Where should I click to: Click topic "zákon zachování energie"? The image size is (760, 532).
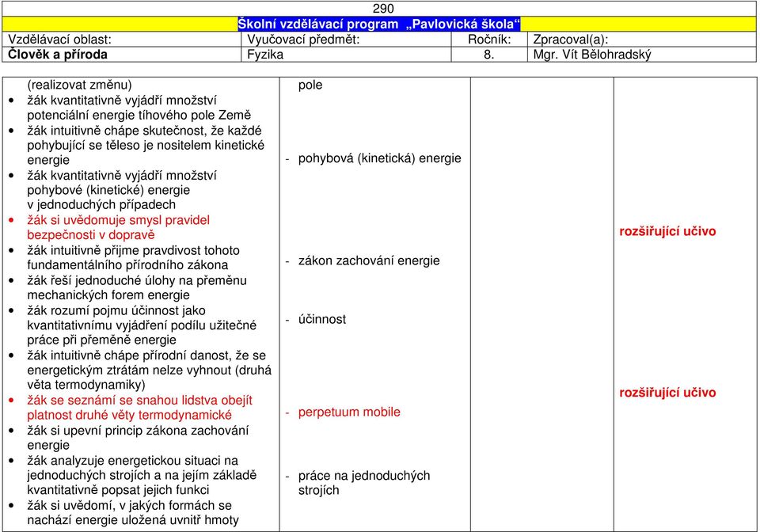(369, 260)
